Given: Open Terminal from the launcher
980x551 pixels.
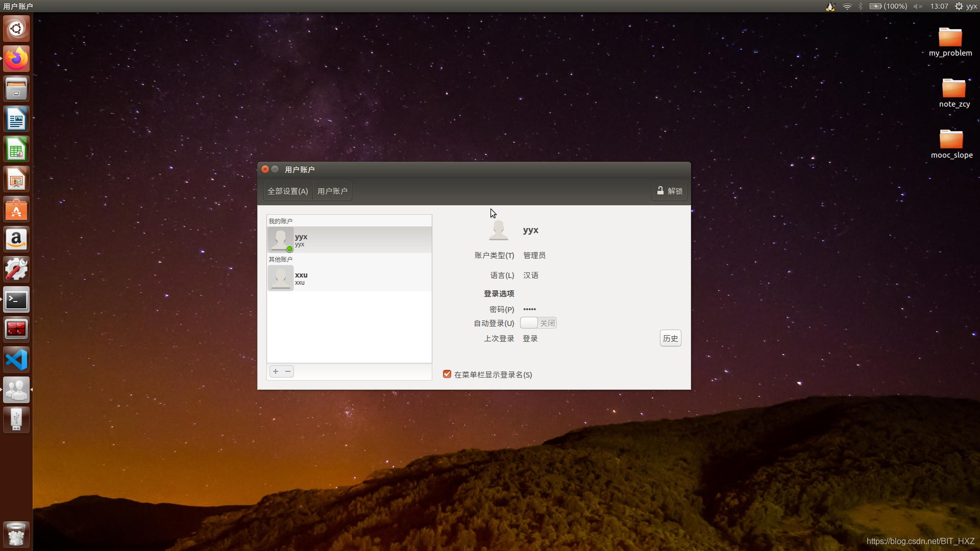Looking at the screenshot, I should 16,300.
